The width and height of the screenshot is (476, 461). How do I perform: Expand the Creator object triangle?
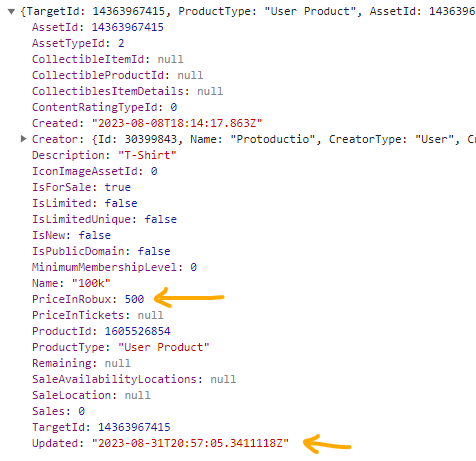[23, 139]
